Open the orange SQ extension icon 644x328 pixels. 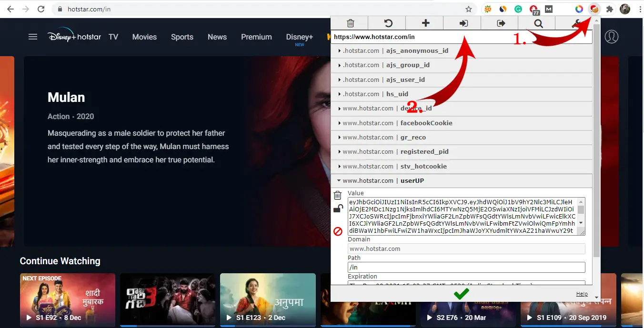tap(488, 9)
